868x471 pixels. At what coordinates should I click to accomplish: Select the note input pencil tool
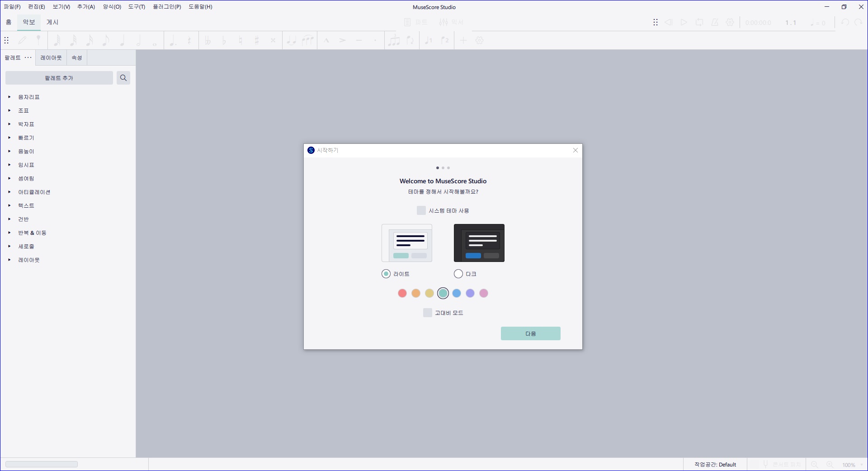click(22, 40)
